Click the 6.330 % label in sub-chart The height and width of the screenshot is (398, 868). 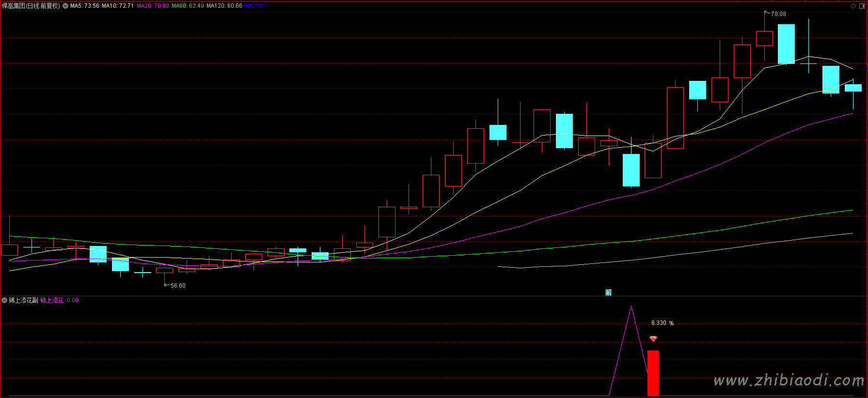pyautogui.click(x=662, y=323)
